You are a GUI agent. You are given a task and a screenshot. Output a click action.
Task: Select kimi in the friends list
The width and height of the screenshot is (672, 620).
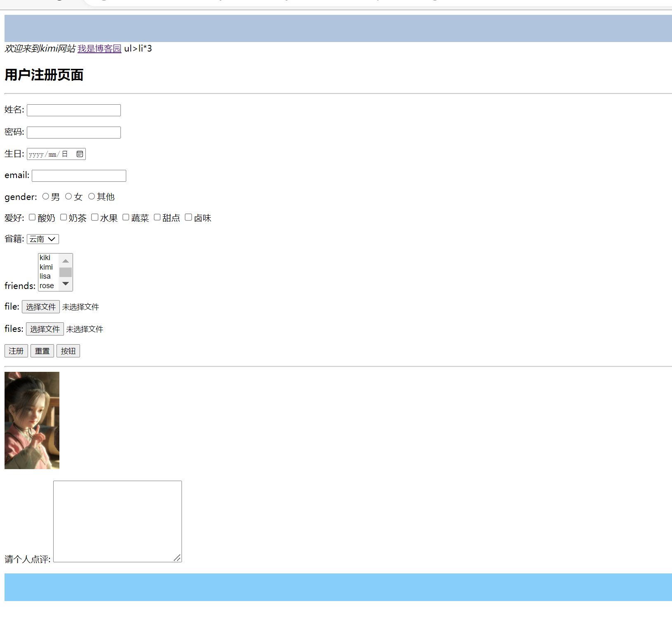click(x=46, y=267)
